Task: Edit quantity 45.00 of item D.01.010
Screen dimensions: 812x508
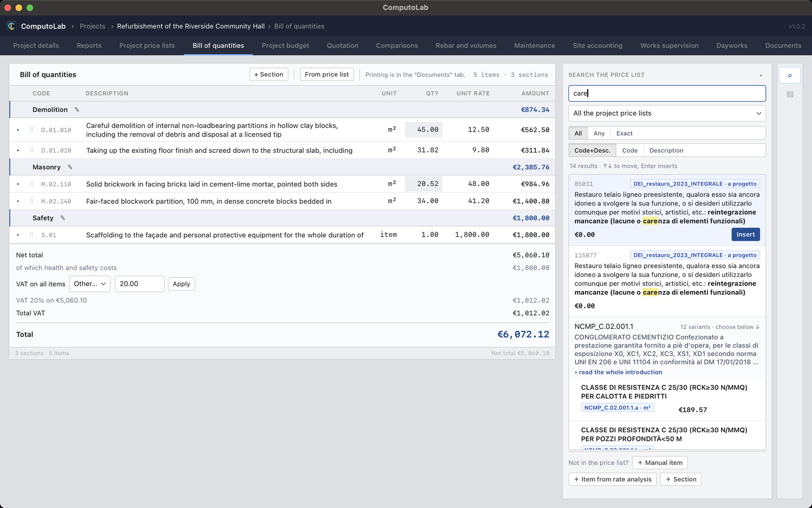Action: (x=424, y=130)
